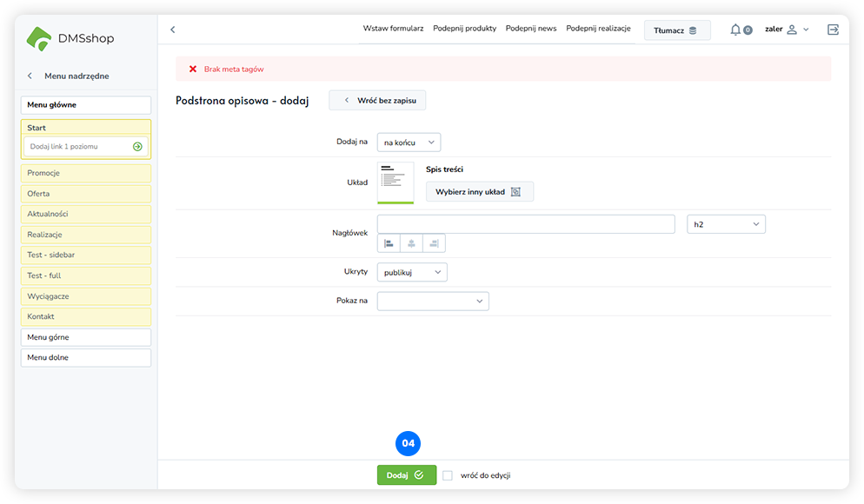The image size is (864, 504).
Task: Click the logout icon in top right
Action: (833, 30)
